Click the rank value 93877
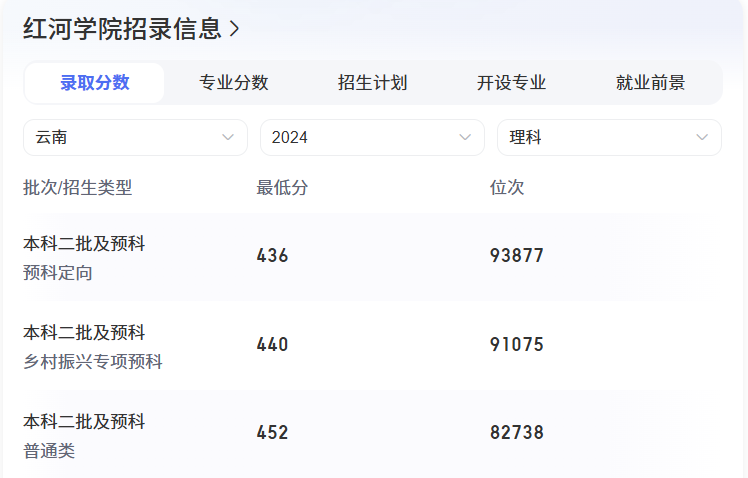 point(517,256)
